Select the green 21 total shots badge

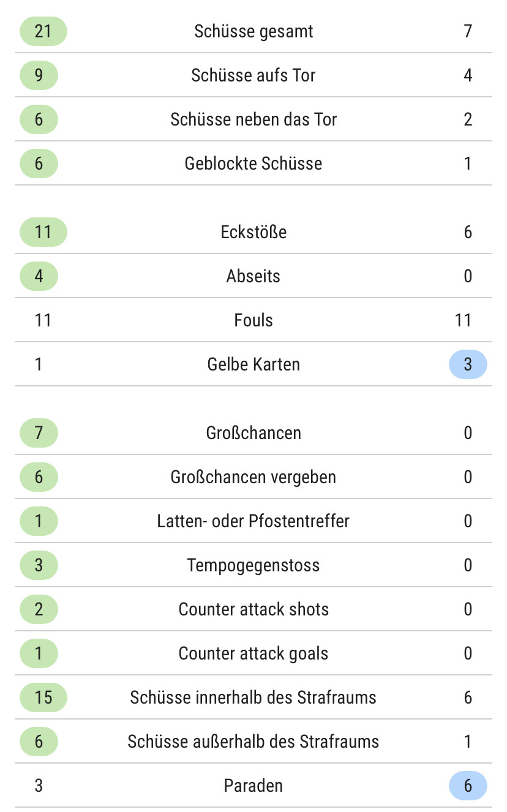coord(43,31)
